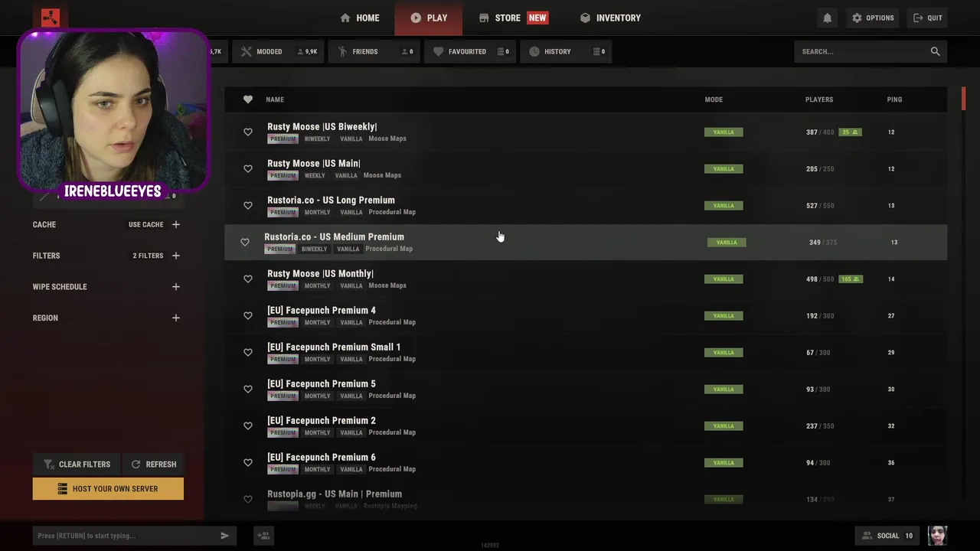Expand the Region section

click(x=176, y=318)
